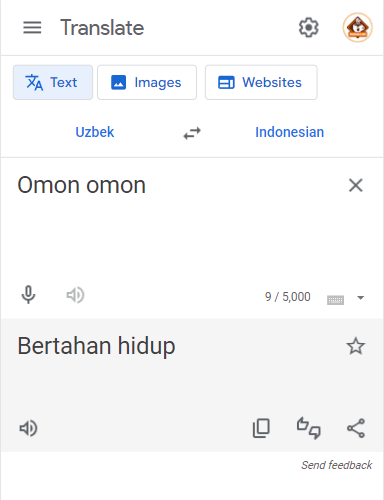Expand input tools dropdown arrow
Viewport: 384px width, 500px height.
click(x=360, y=297)
